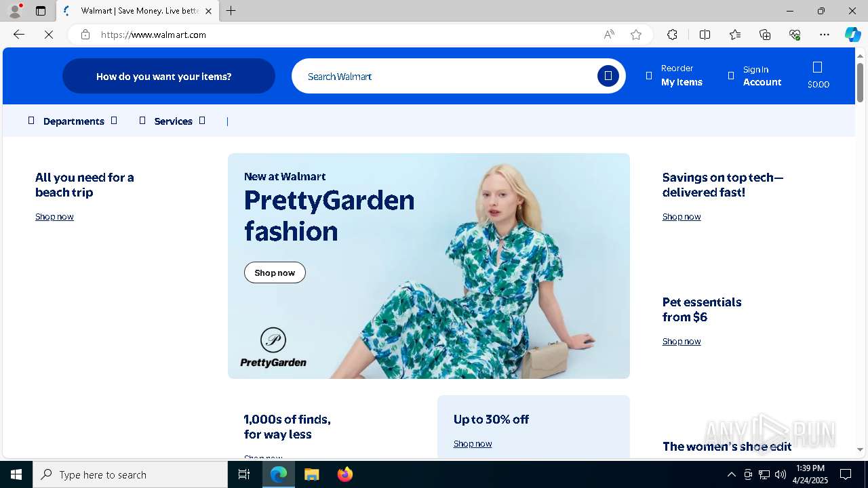Screen dimensions: 868x488
Task: Click the taskbar search box
Action: [x=130, y=474]
